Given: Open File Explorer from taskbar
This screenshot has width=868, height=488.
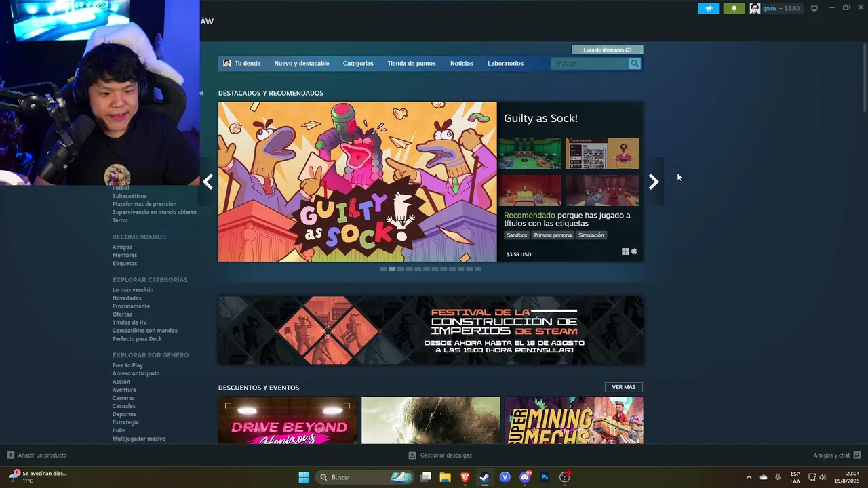Looking at the screenshot, I should (x=445, y=477).
